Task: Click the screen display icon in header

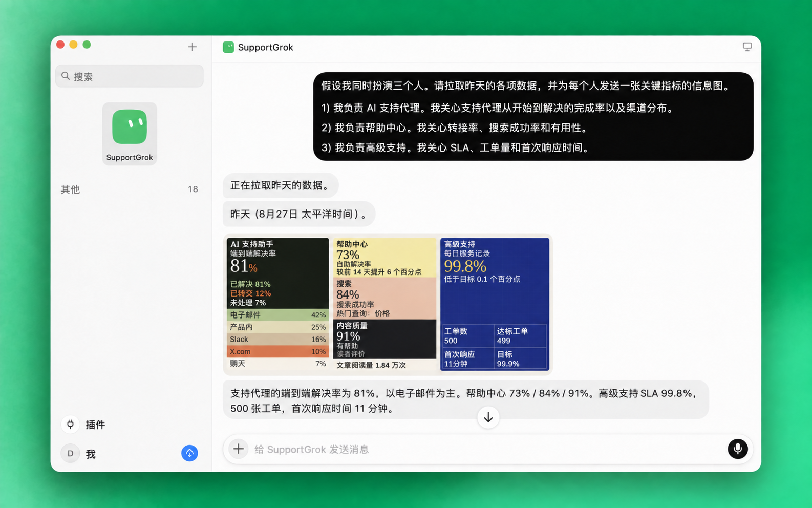Action: coord(747,47)
